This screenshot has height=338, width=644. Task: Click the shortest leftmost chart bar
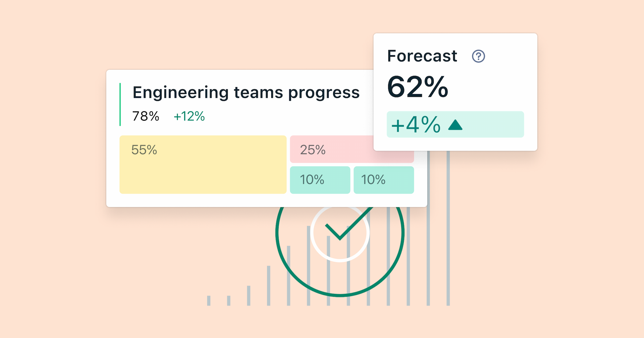209,300
